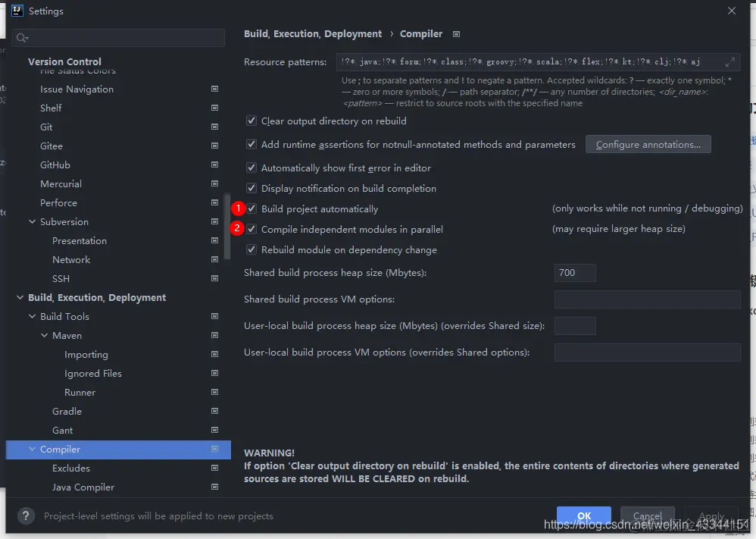Click the project-level icon beside Ignored Files

click(x=215, y=373)
